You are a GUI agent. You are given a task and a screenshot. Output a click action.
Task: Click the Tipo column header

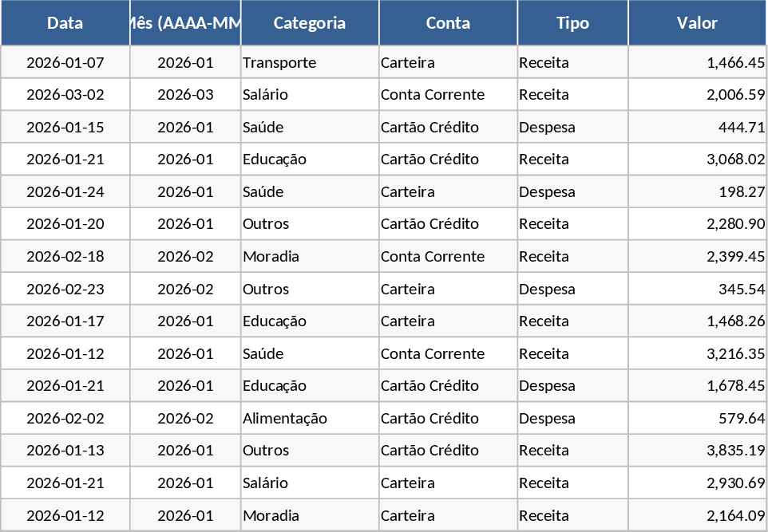tap(572, 23)
